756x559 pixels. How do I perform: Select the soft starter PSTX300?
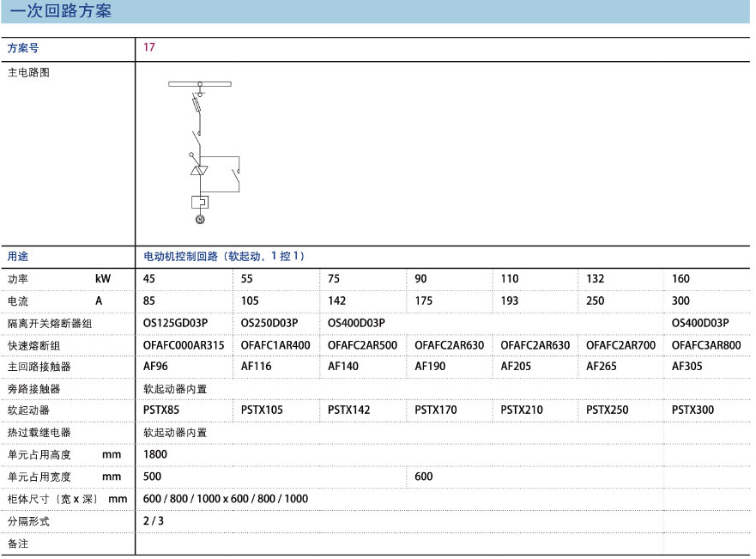[x=692, y=410]
